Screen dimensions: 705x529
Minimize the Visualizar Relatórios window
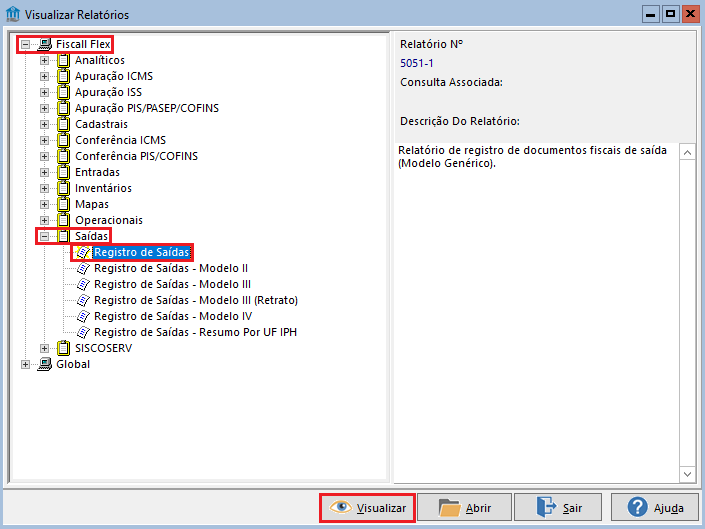click(x=650, y=14)
